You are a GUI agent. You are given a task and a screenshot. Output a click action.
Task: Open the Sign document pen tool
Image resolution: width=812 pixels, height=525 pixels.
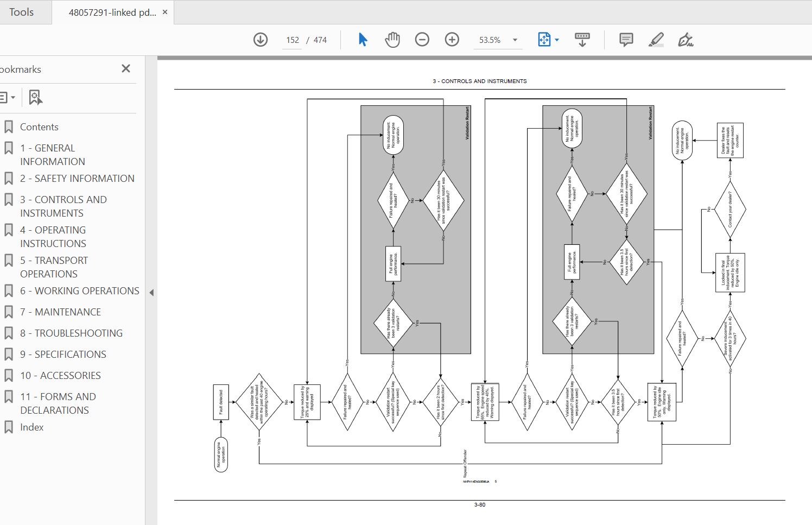[x=686, y=40]
